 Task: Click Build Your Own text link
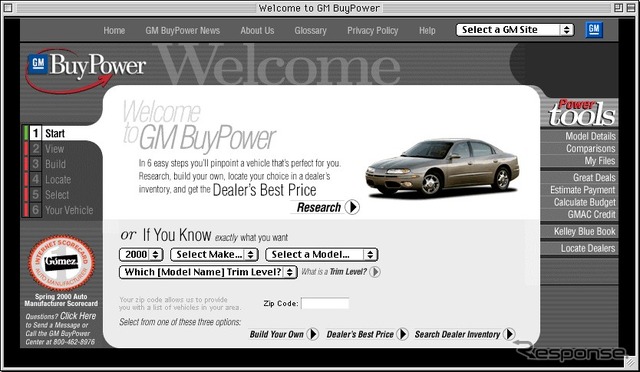click(x=276, y=334)
